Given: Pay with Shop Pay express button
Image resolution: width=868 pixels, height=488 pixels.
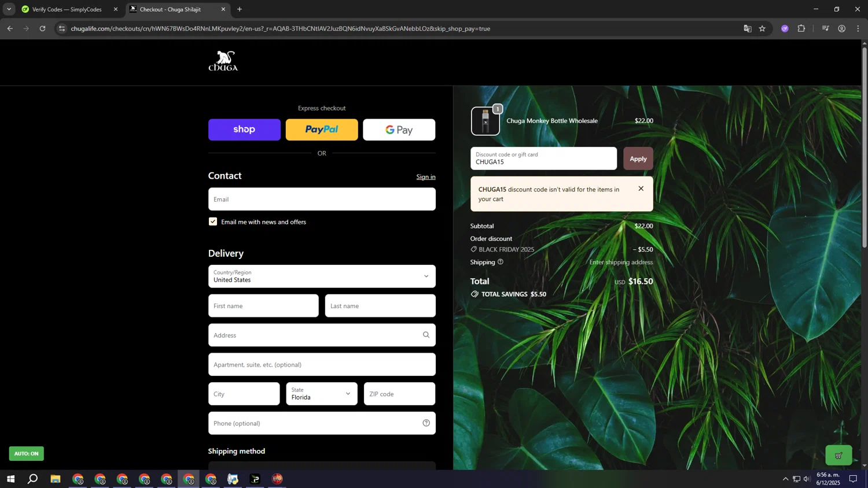Looking at the screenshot, I should pyautogui.click(x=244, y=130).
